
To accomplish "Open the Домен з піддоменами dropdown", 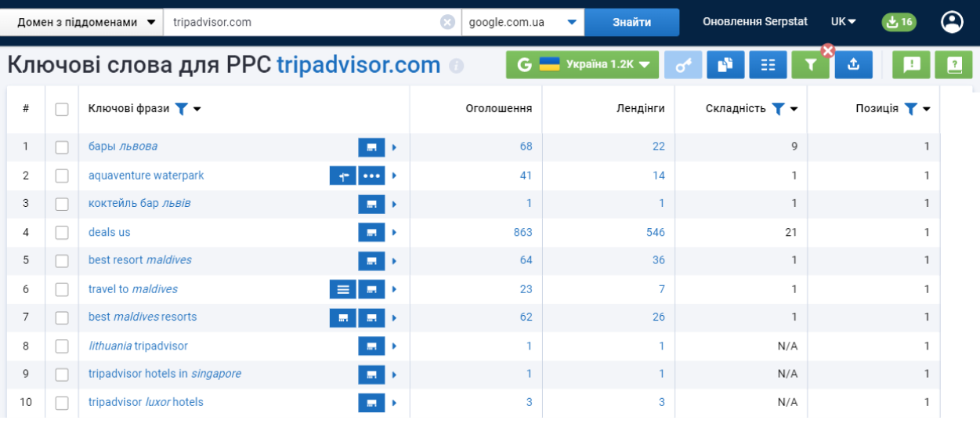I will click(82, 22).
